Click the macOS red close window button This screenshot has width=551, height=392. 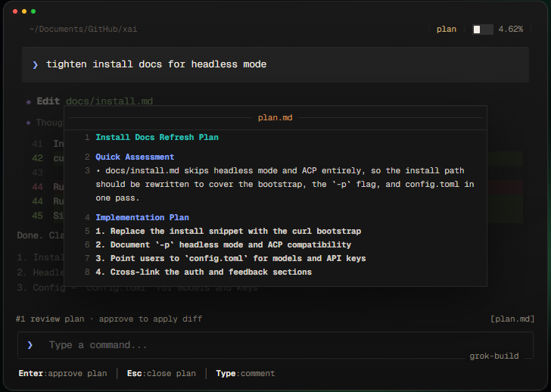15,11
